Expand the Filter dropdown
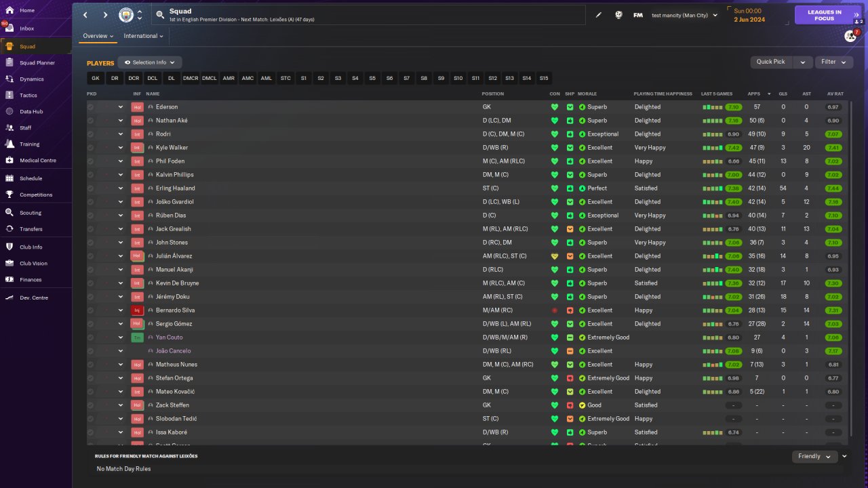Image resolution: width=868 pixels, height=488 pixels. coord(834,62)
